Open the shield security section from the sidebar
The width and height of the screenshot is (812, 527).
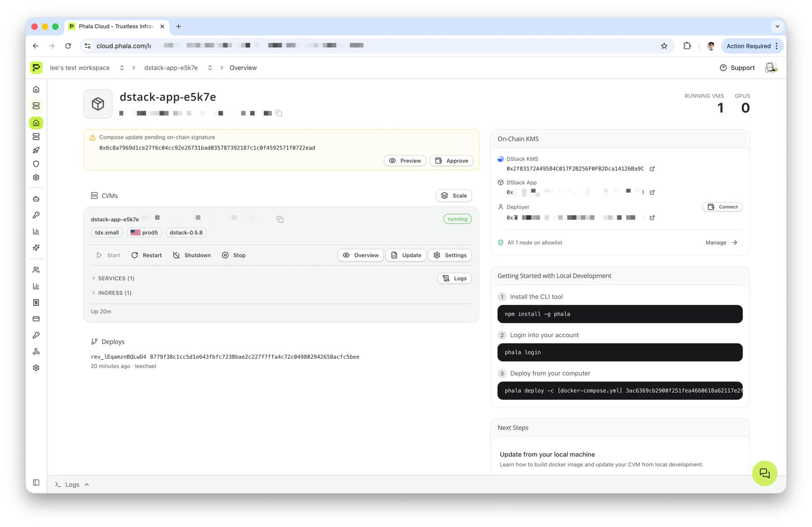[x=36, y=164]
